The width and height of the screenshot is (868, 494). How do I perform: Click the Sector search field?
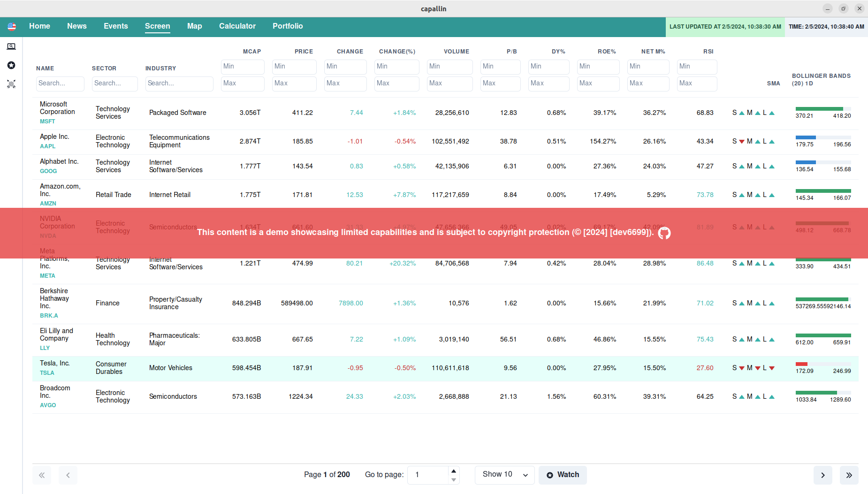pyautogui.click(x=115, y=84)
